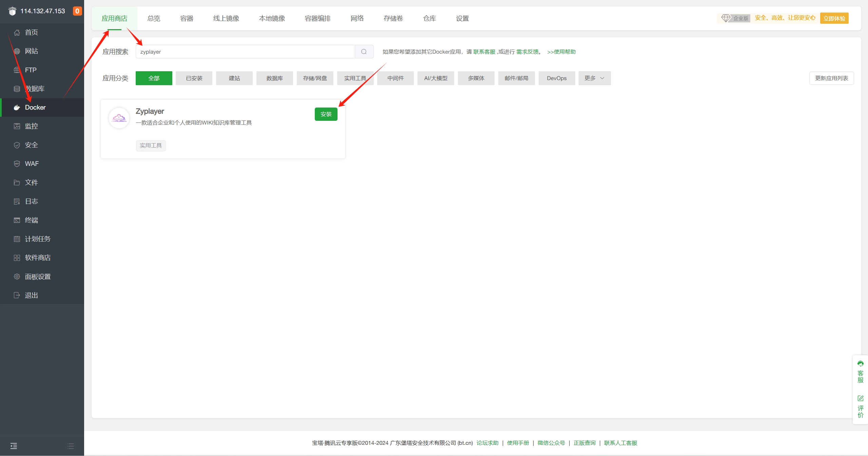Click the FTP sidebar icon
This screenshot has width=868, height=456.
tap(17, 70)
